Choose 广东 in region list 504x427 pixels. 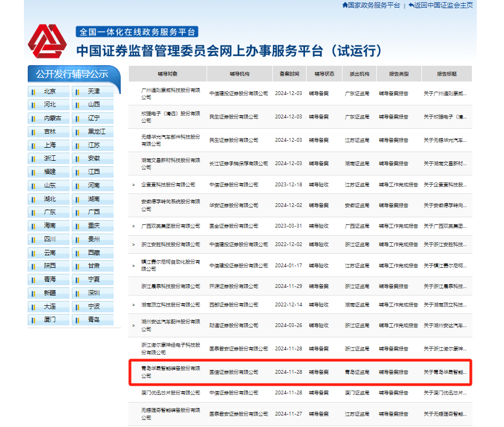(x=48, y=212)
